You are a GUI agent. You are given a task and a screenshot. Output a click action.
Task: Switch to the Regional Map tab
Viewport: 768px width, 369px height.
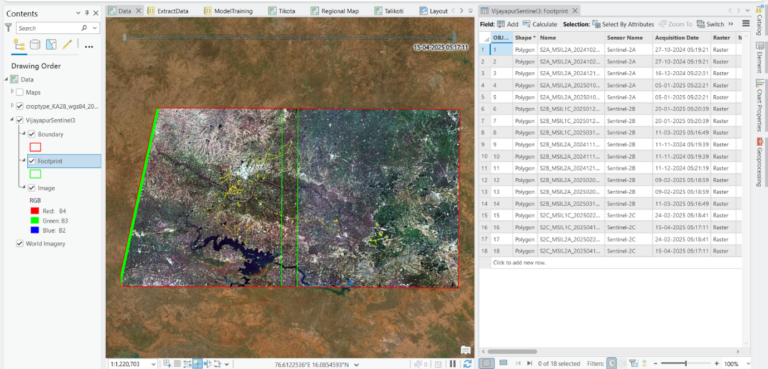335,10
